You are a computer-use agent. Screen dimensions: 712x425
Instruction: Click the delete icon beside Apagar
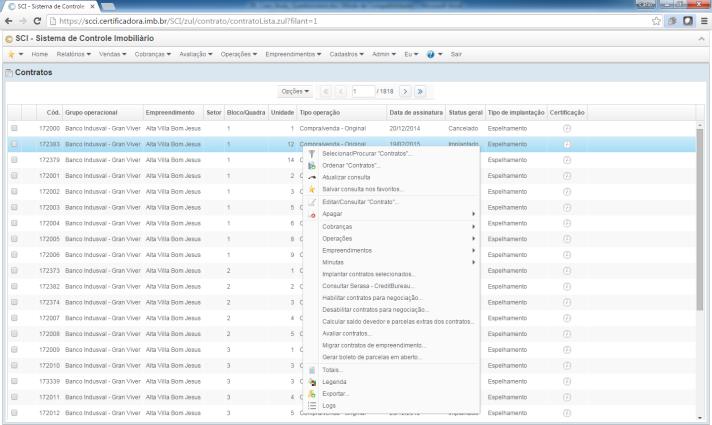click(x=312, y=214)
